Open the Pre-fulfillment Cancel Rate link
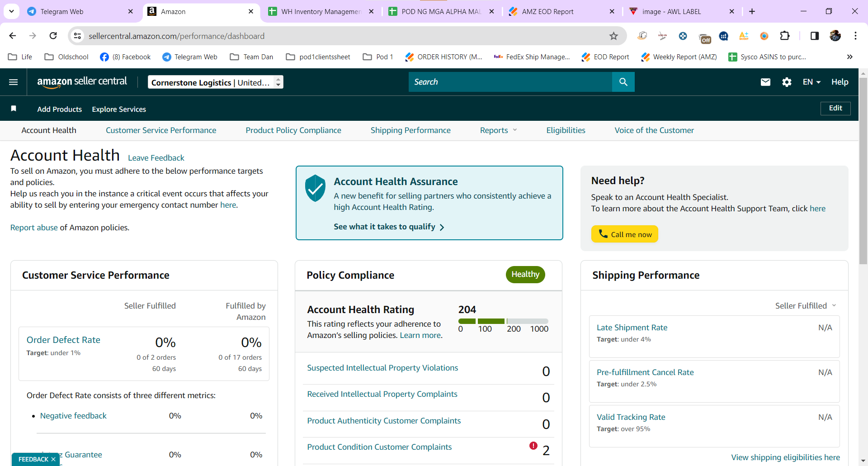868x466 pixels. 645,372
